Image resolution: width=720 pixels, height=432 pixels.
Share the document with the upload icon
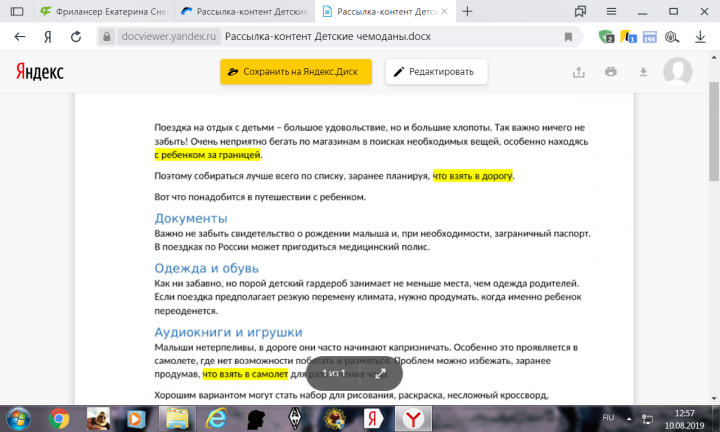pyautogui.click(x=579, y=72)
